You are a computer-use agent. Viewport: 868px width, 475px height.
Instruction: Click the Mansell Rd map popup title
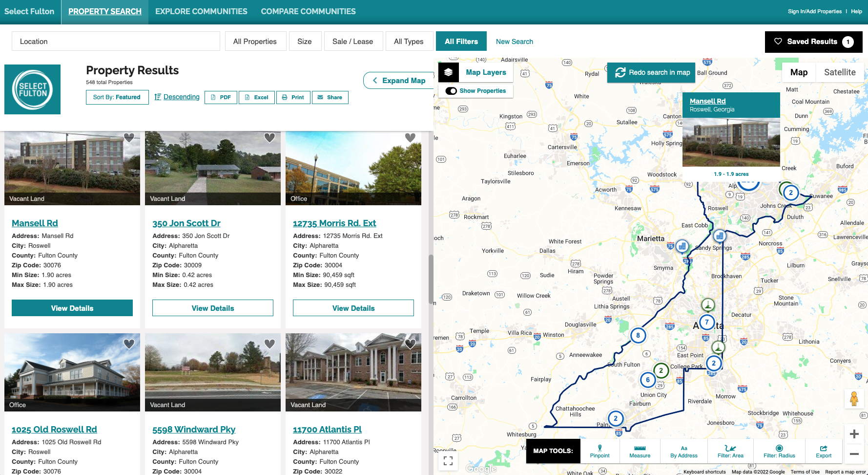pos(707,101)
